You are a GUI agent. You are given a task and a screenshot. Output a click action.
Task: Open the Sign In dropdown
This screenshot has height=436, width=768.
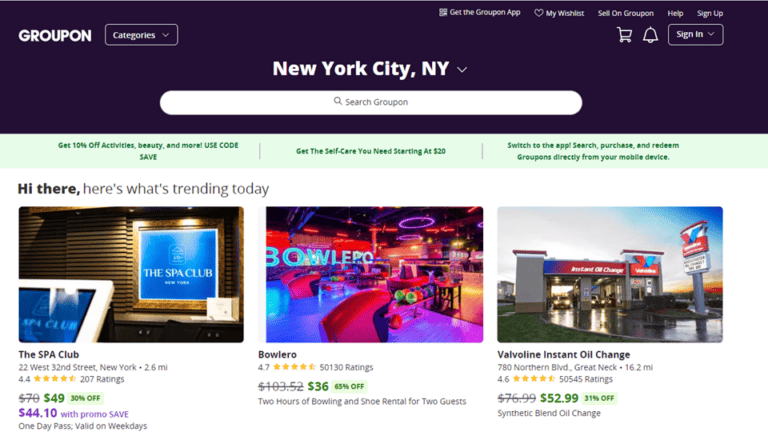pos(695,35)
